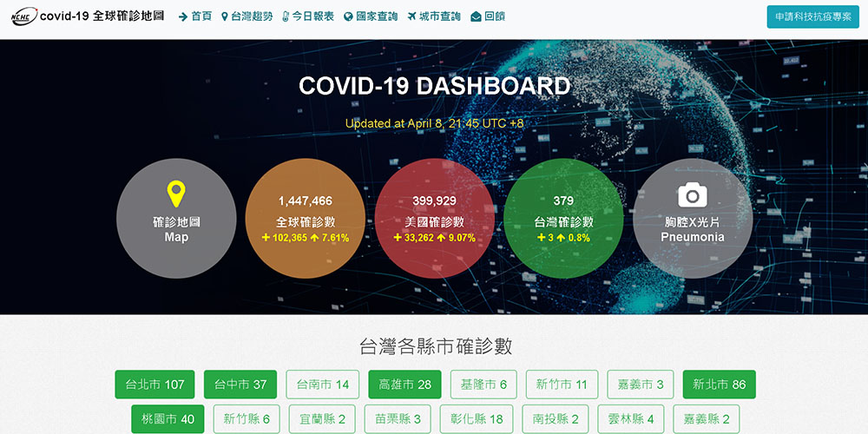Click the 379 Taiwan count
This screenshot has width=868, height=434.
coord(563,201)
